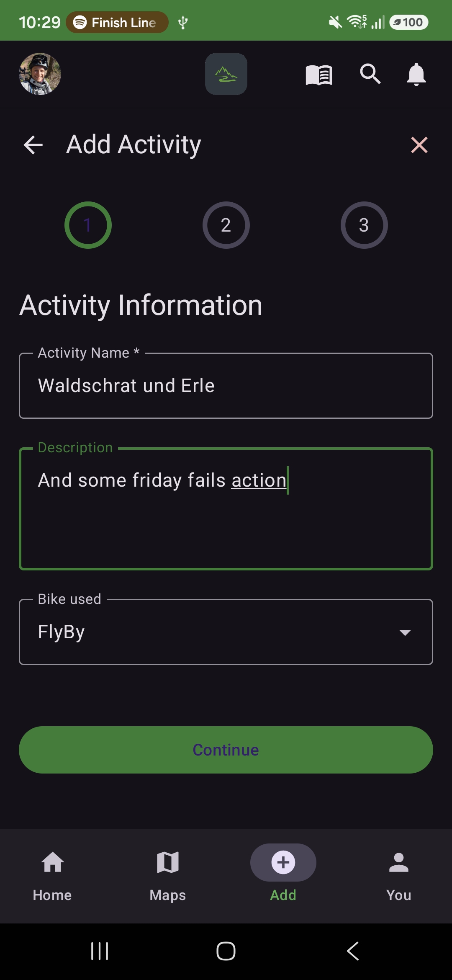
Task: Select step 1 circle
Action: [x=88, y=225]
